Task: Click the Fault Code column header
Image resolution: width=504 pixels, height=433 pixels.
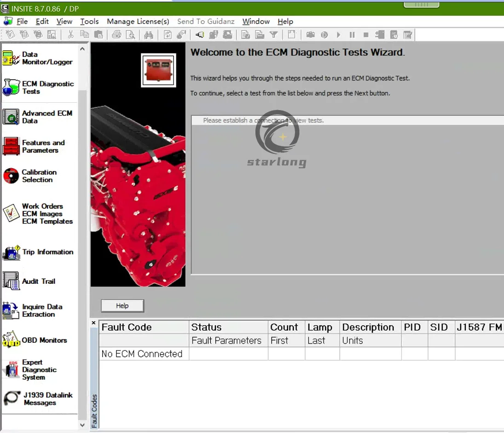Action: (x=144, y=328)
